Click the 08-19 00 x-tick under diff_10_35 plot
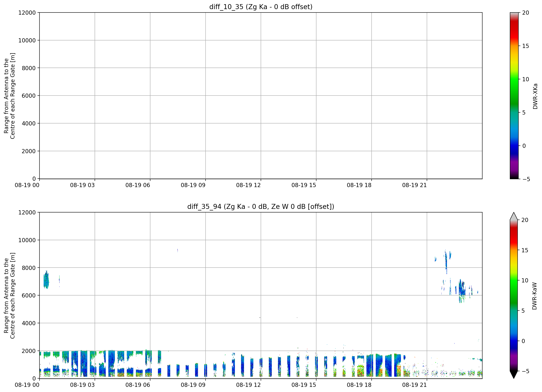The height and width of the screenshot is (392, 542). point(27,185)
